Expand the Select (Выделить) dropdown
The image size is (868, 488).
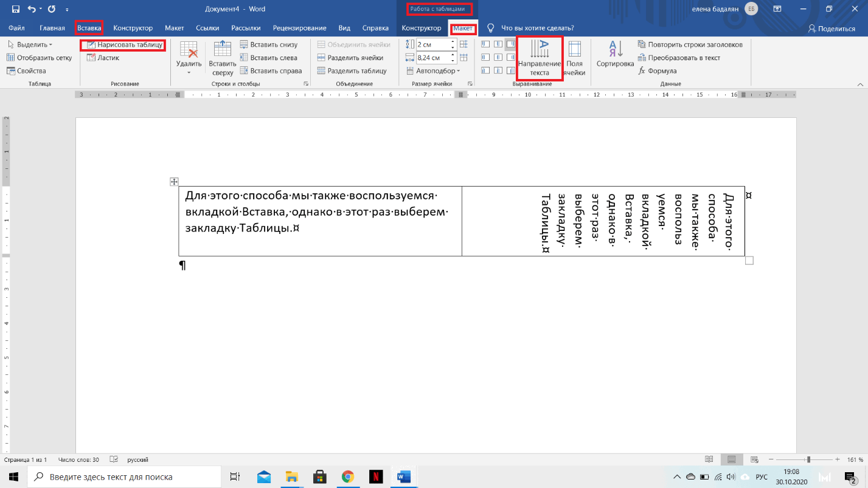(x=30, y=44)
